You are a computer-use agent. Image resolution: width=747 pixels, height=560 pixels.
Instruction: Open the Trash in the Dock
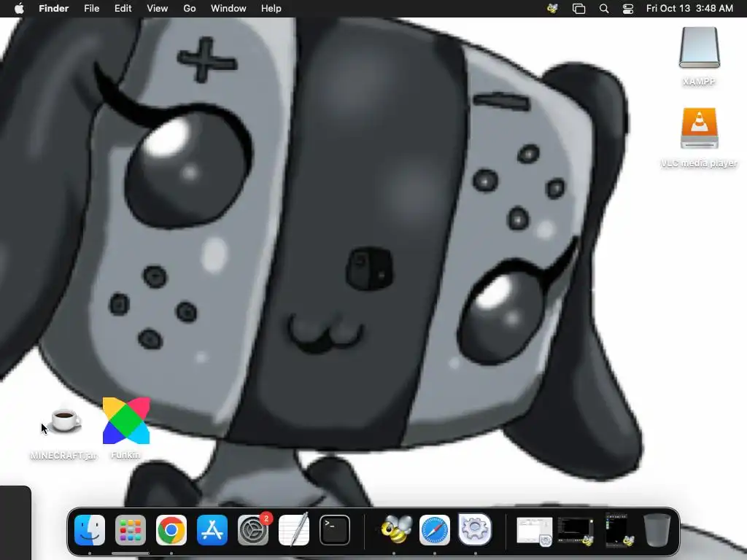(x=657, y=530)
